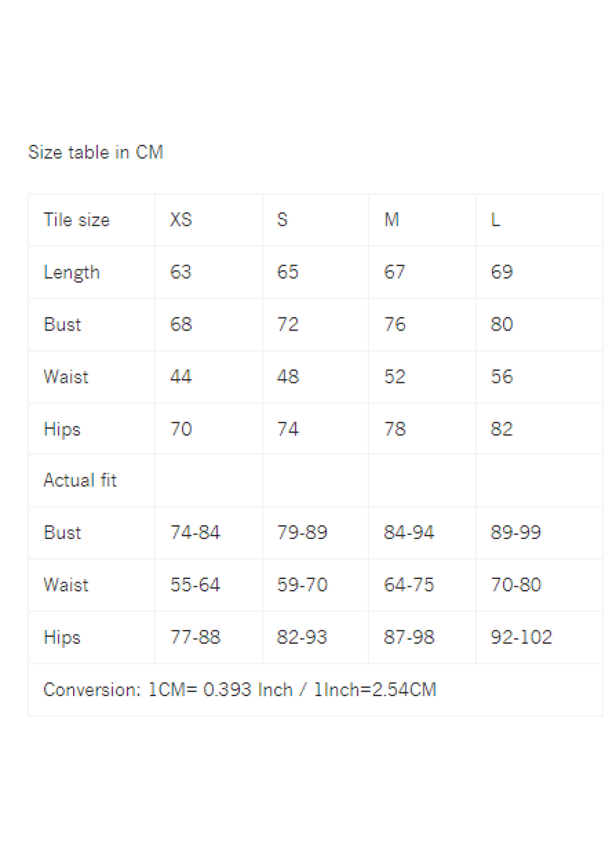The height and width of the screenshot is (863, 616).
Task: Click Length value 63 for XS
Action: point(181,272)
